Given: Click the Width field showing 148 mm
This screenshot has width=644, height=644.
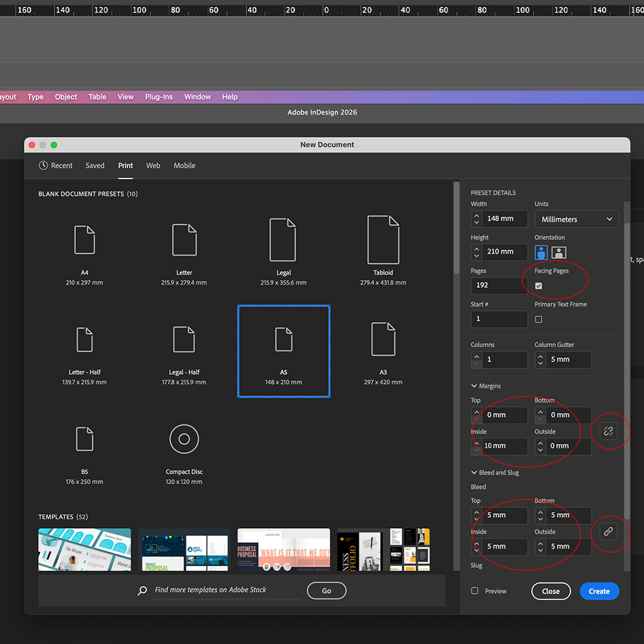Looking at the screenshot, I should pos(505,218).
